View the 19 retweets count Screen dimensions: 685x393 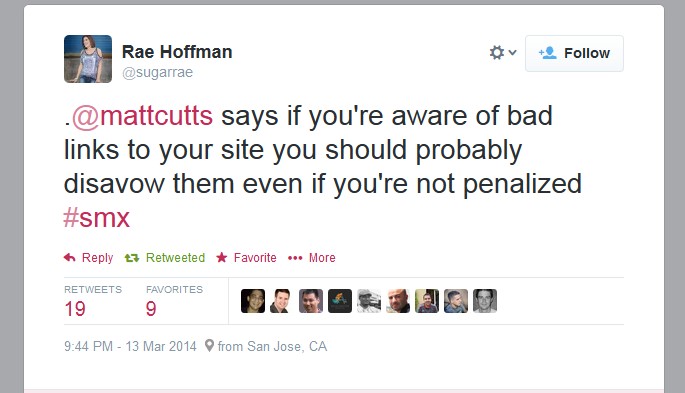click(75, 309)
